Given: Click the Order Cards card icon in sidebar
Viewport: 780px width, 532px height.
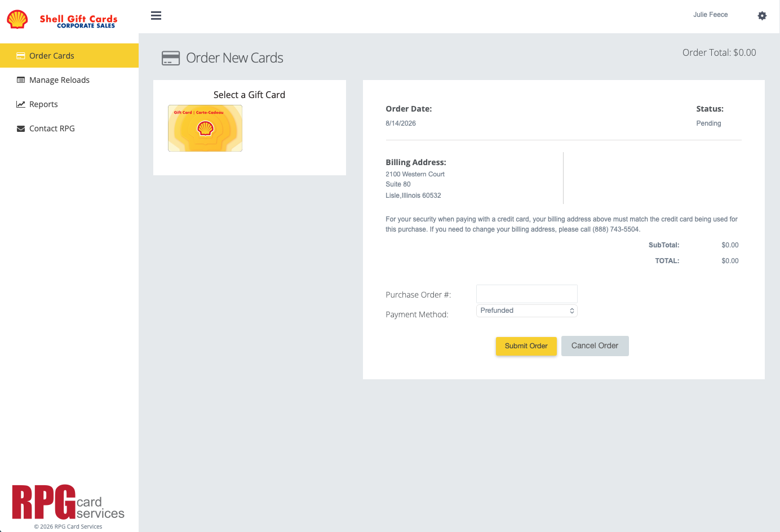Looking at the screenshot, I should (x=21, y=56).
